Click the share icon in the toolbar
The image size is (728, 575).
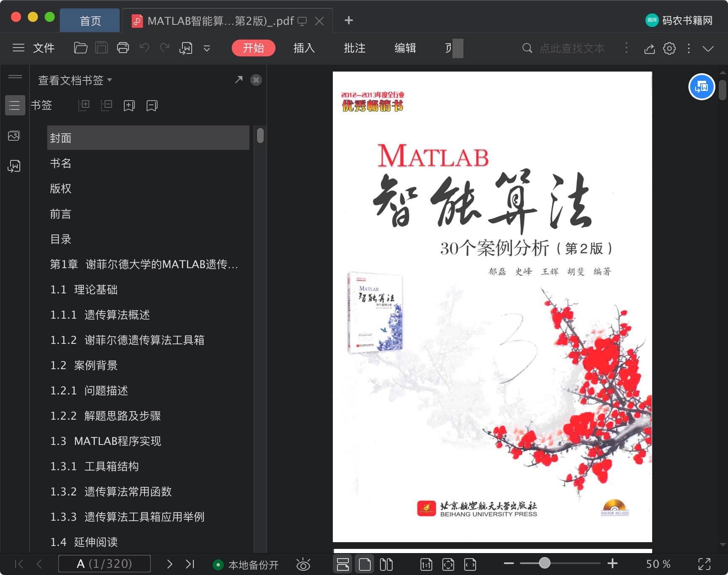649,48
